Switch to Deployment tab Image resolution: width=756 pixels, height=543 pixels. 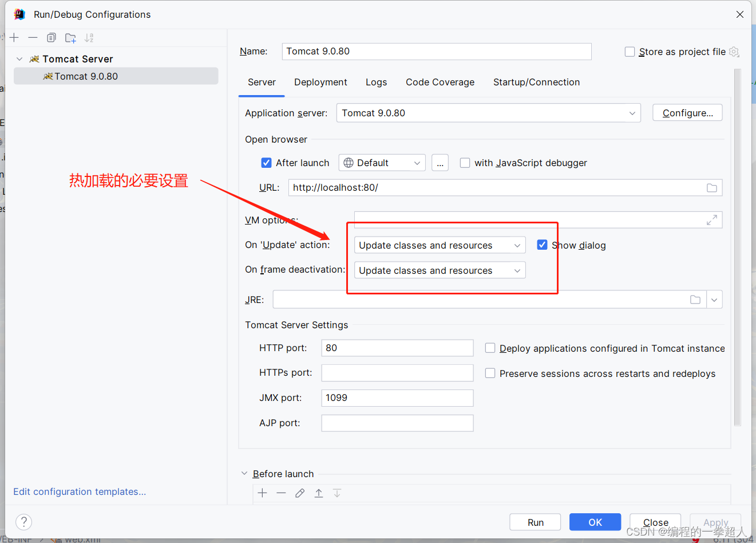point(320,82)
